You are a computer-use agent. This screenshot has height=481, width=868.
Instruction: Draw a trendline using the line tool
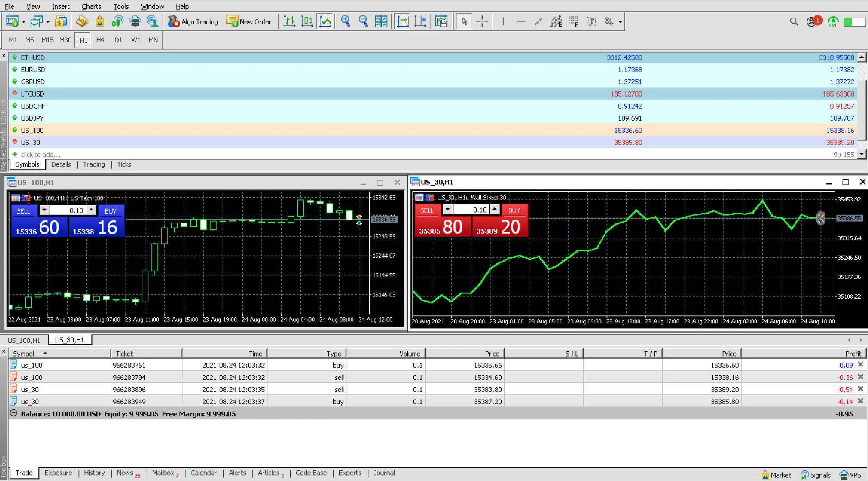coord(539,21)
